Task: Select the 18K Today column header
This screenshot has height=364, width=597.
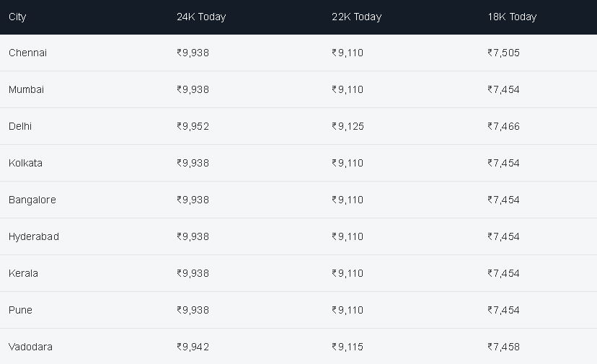Action: pos(512,17)
